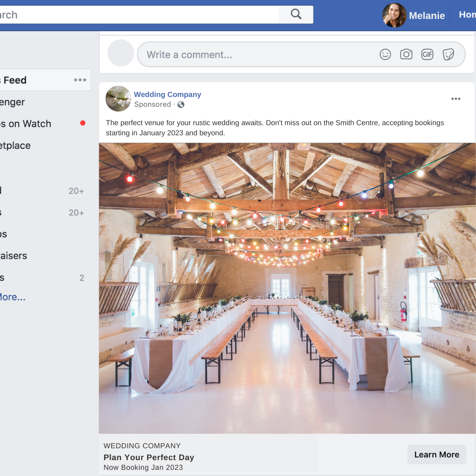Expand the sidebar with the More... link
Image resolution: width=476 pixels, height=476 pixels.
click(x=12, y=297)
